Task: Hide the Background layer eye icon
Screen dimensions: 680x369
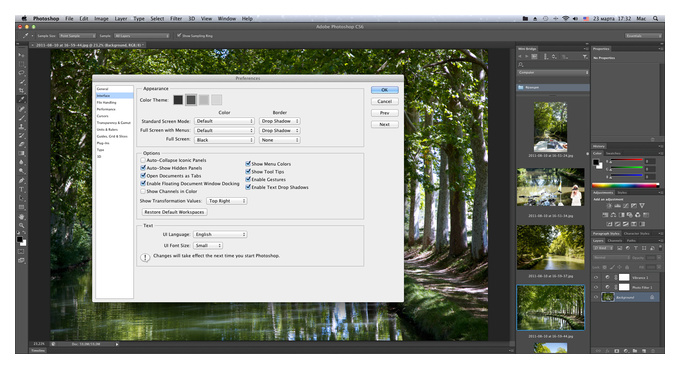Action: coord(596,297)
